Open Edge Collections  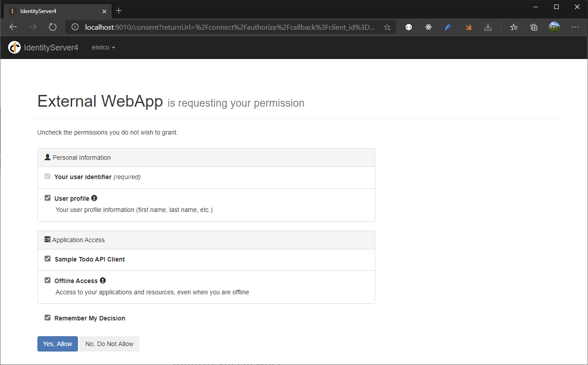tap(533, 27)
